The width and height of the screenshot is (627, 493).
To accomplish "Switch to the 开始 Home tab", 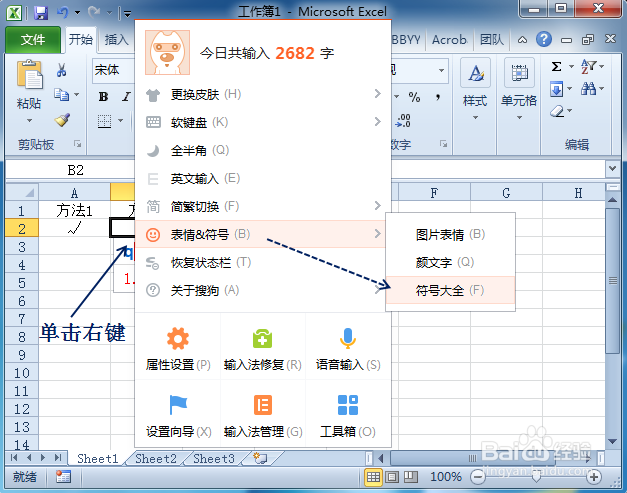I will pyautogui.click(x=81, y=40).
